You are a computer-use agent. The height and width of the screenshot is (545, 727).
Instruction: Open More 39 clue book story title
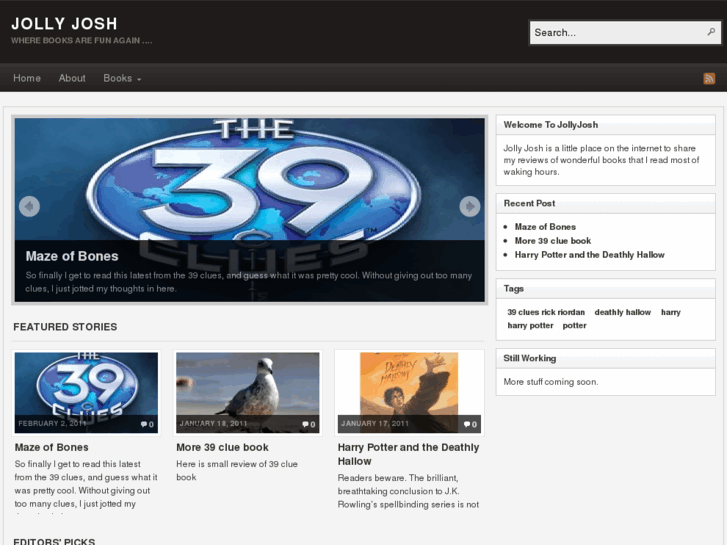pyautogui.click(x=222, y=447)
